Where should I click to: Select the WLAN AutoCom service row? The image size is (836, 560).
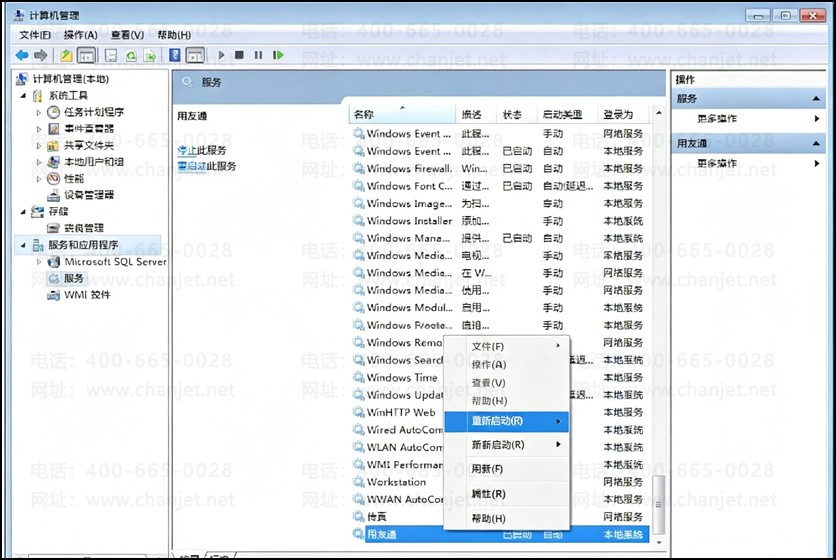[x=500, y=447]
